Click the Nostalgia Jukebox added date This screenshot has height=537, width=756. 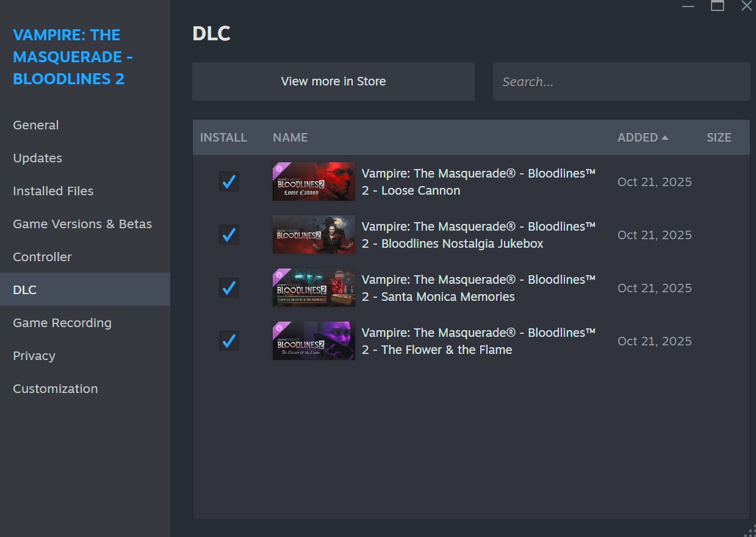point(655,235)
